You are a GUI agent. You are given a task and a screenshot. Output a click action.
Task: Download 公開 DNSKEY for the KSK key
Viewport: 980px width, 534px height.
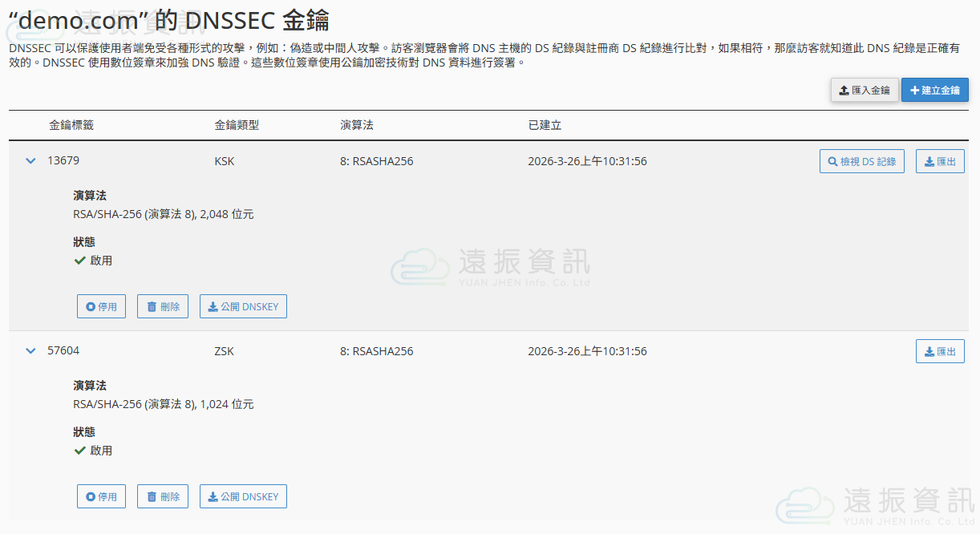pos(243,306)
